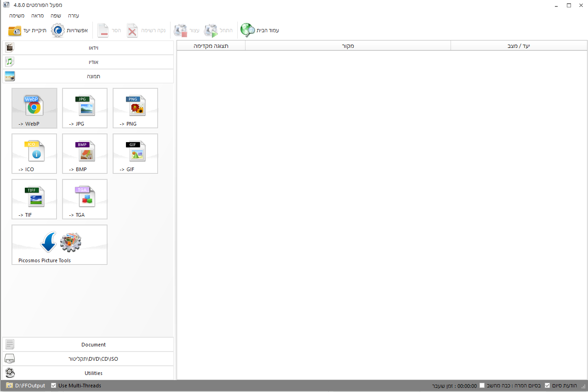Open the options (אפשרויות) settings
Image resolution: width=588 pixels, height=392 pixels.
coord(69,30)
